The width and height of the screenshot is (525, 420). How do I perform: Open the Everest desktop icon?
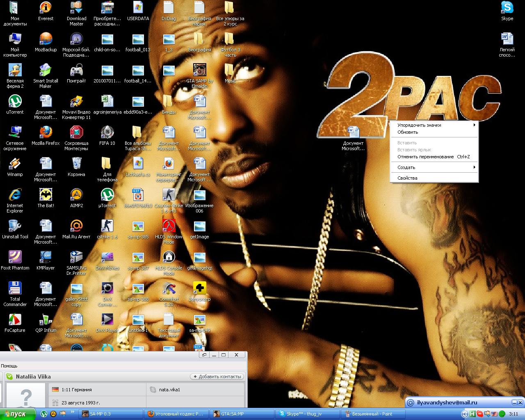(x=46, y=11)
